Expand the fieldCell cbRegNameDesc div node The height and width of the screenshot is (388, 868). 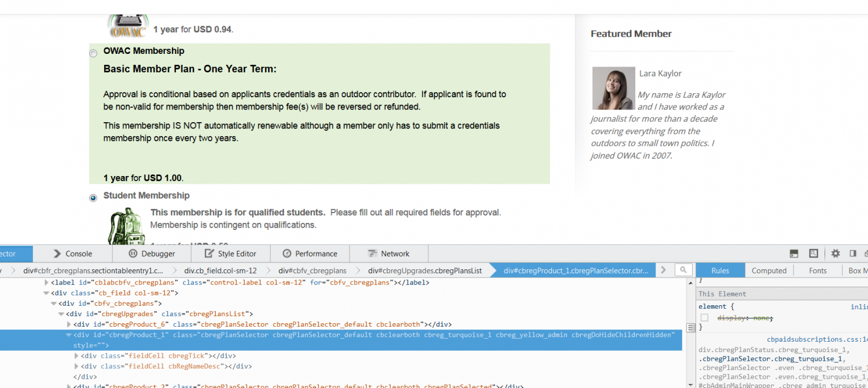point(77,366)
